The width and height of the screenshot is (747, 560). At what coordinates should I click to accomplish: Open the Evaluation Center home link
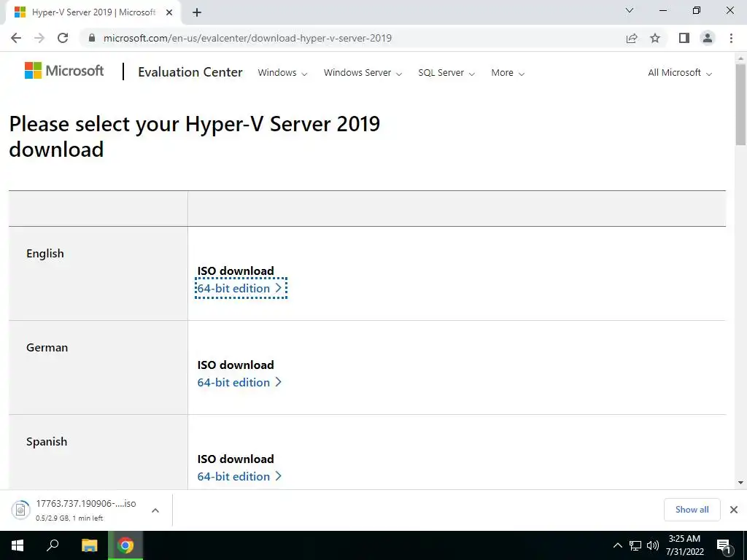click(190, 72)
